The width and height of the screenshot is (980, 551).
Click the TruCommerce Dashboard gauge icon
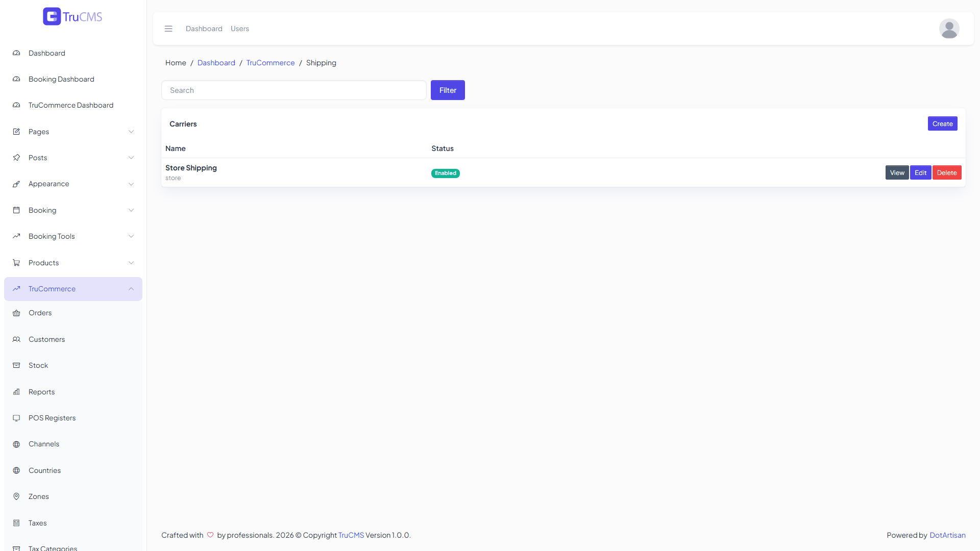point(16,105)
